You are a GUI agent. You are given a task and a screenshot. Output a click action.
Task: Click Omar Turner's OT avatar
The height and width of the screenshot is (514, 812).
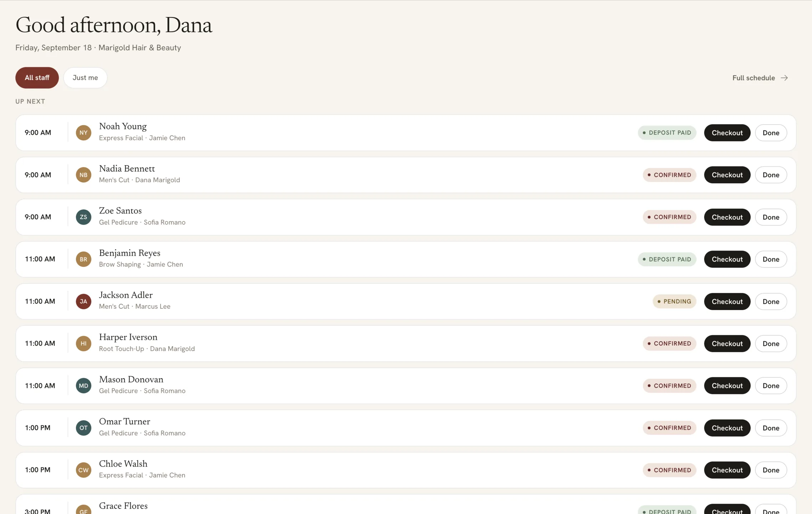click(x=83, y=428)
